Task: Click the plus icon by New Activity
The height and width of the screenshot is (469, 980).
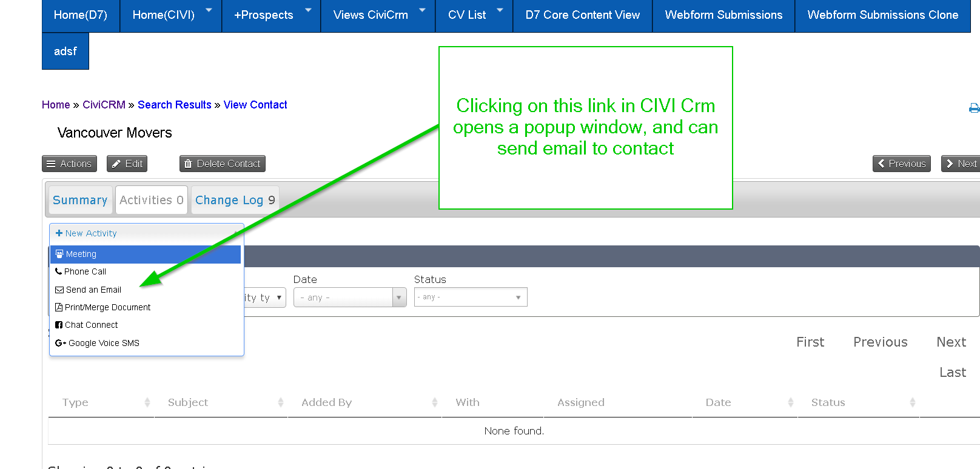Action: [x=59, y=233]
